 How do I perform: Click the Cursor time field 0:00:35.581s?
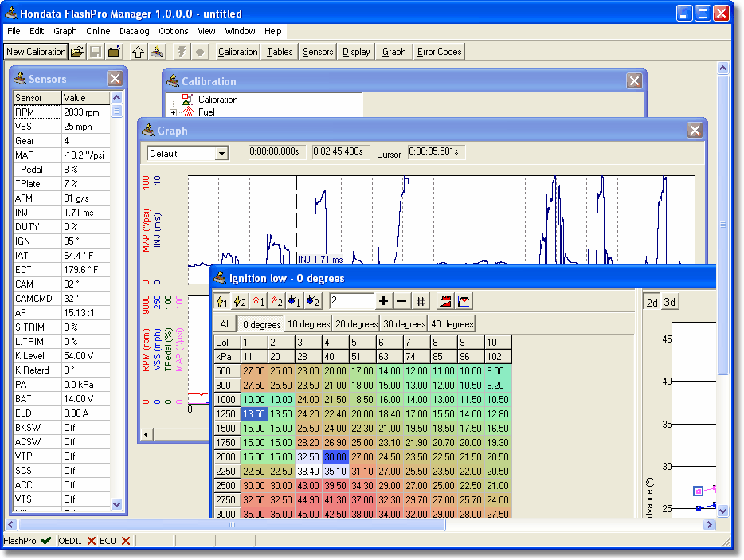point(436,152)
